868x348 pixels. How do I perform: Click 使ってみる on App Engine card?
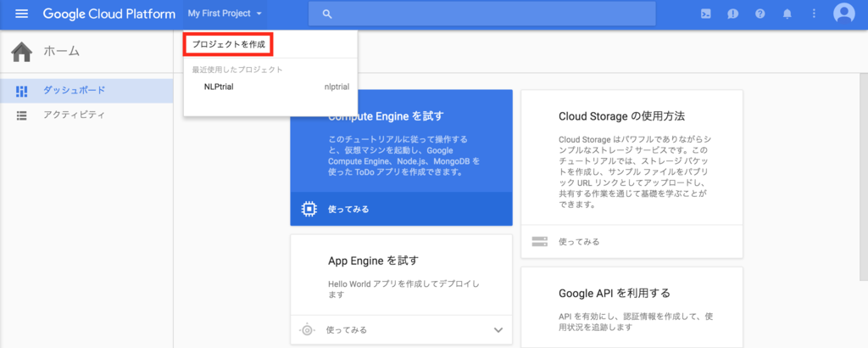[x=347, y=329]
